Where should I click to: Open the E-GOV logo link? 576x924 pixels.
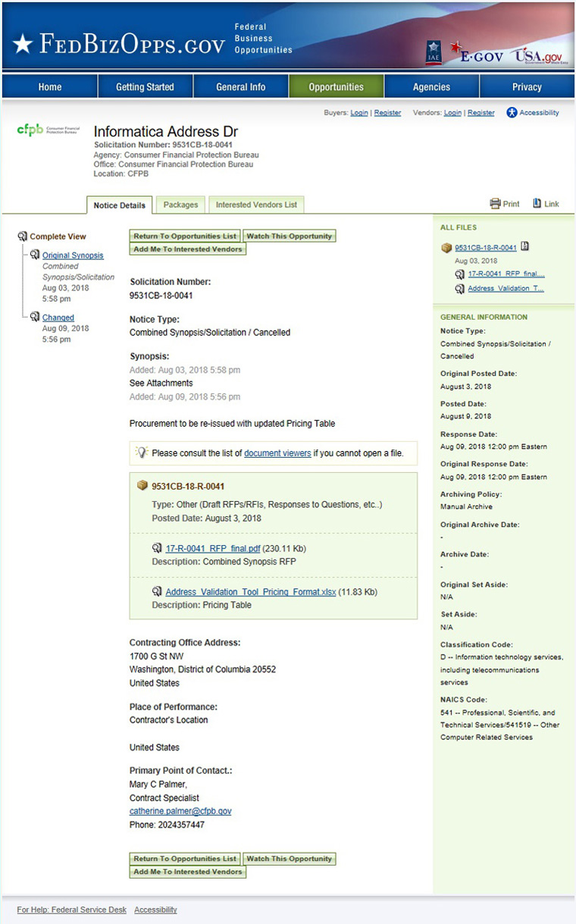pyautogui.click(x=476, y=53)
